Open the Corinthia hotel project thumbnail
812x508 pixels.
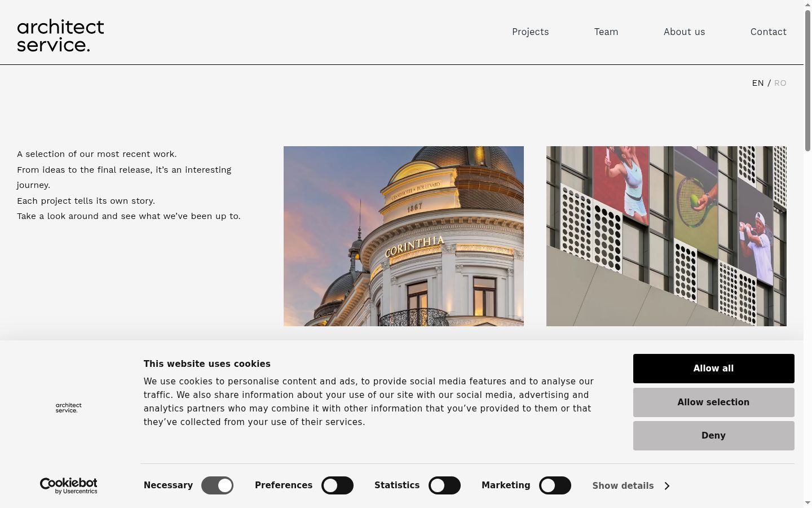(x=404, y=236)
